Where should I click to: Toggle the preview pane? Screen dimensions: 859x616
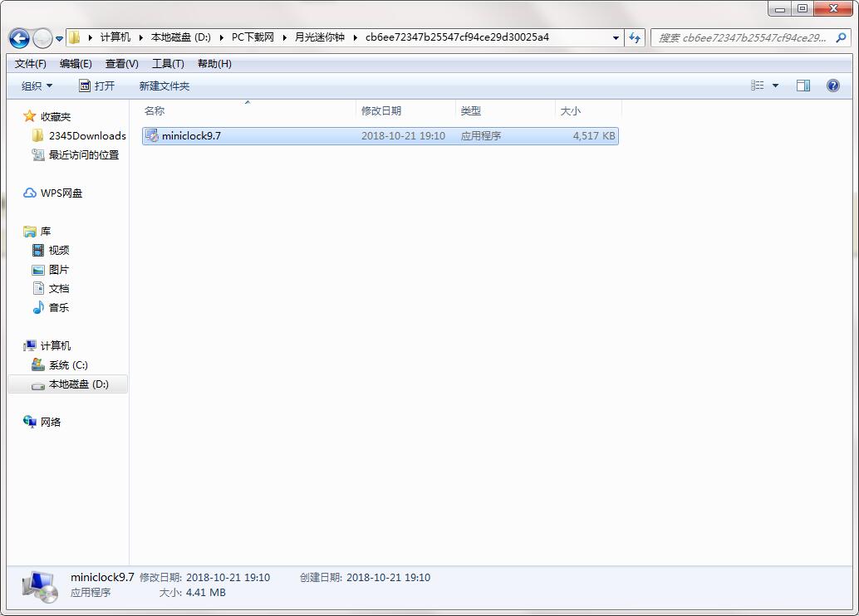click(x=803, y=86)
